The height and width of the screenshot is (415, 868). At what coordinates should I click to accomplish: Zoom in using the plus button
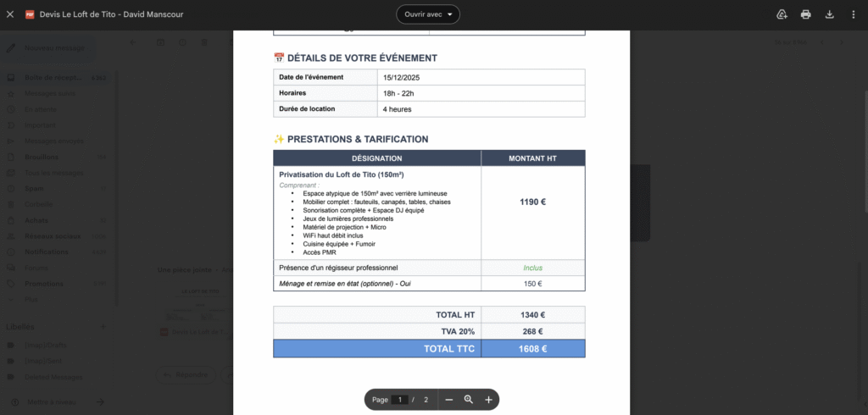tap(488, 399)
